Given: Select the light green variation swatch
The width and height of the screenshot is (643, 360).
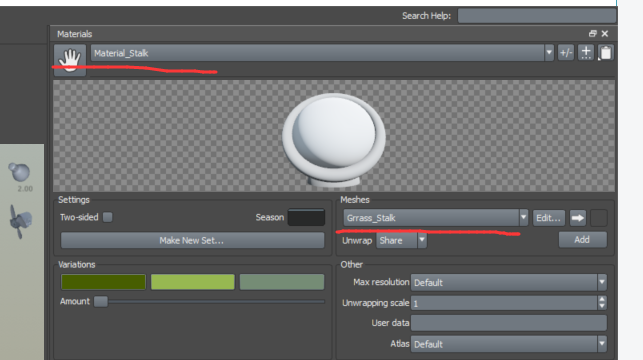Looking at the screenshot, I should (193, 282).
